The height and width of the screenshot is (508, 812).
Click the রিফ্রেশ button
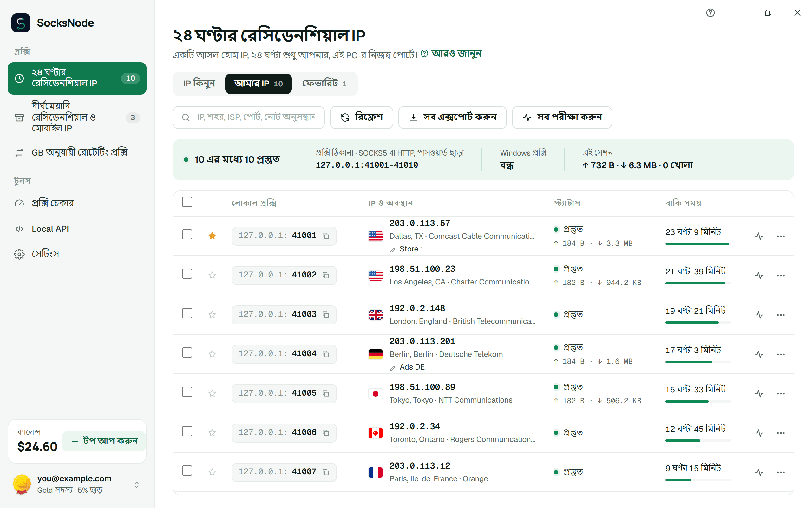coord(361,117)
